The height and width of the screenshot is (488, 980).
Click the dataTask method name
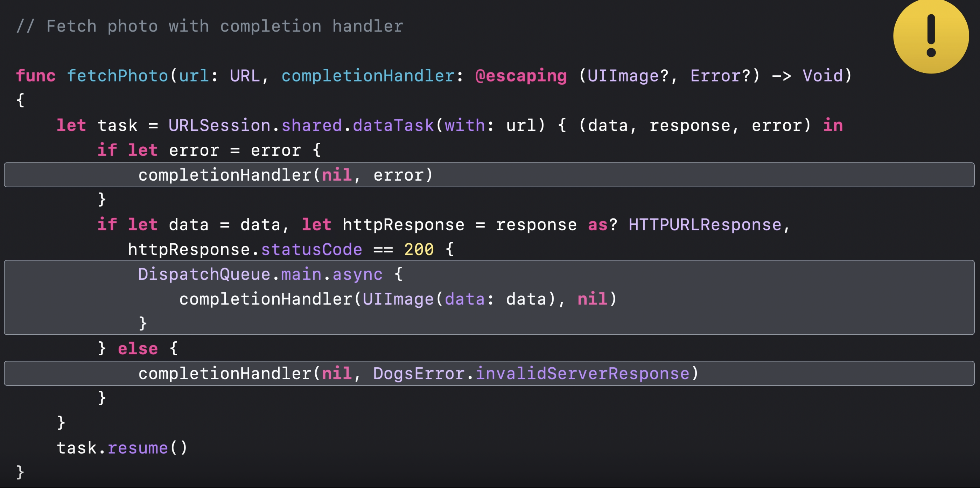(393, 125)
